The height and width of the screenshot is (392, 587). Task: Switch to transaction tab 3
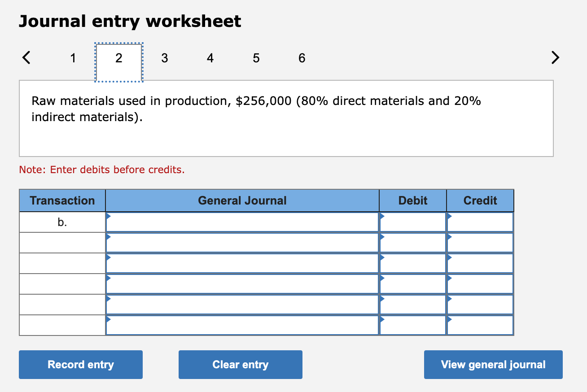click(x=164, y=57)
